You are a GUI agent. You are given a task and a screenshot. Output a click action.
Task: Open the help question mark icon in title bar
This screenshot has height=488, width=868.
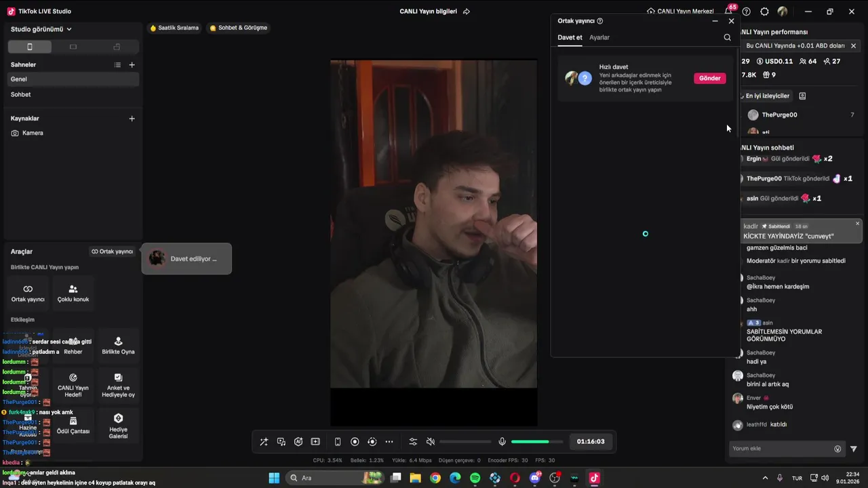747,12
